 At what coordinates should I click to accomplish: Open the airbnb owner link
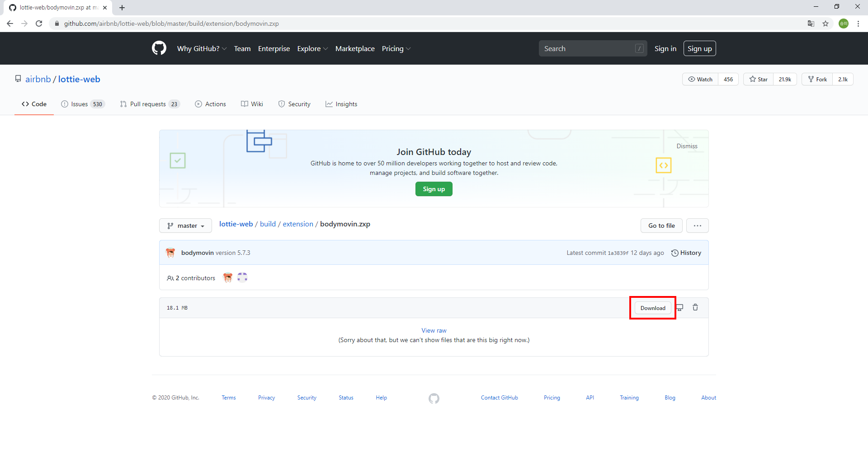point(38,79)
